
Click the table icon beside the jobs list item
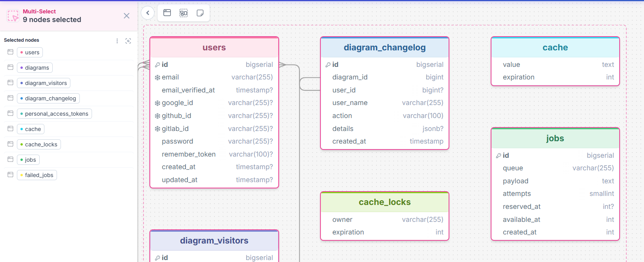pyautogui.click(x=11, y=159)
